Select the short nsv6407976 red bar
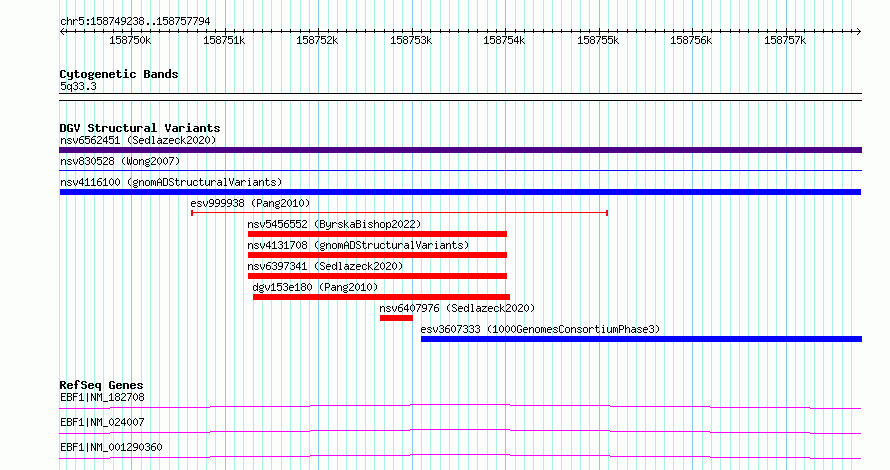This screenshot has height=470, width=890. click(x=396, y=318)
